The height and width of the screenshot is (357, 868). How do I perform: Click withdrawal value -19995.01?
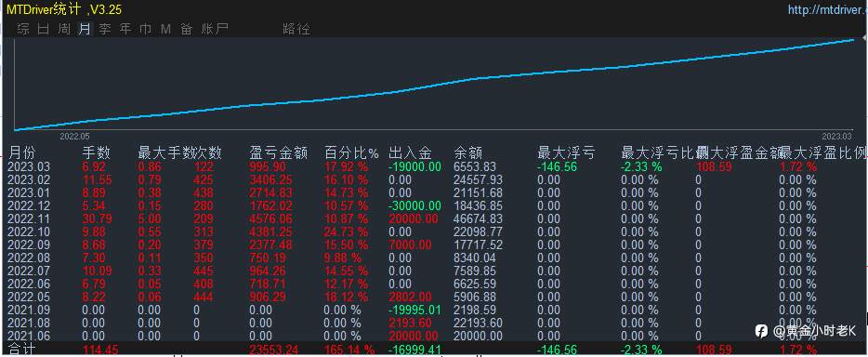pyautogui.click(x=414, y=310)
